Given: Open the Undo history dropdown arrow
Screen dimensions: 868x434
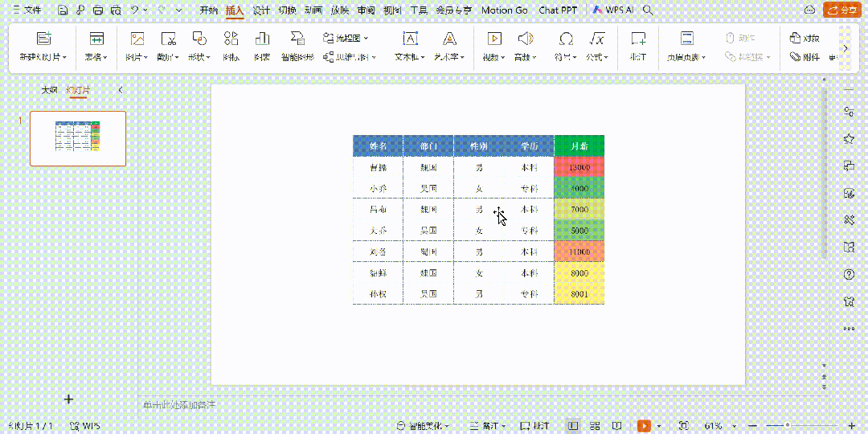Looking at the screenshot, I should (x=145, y=10).
